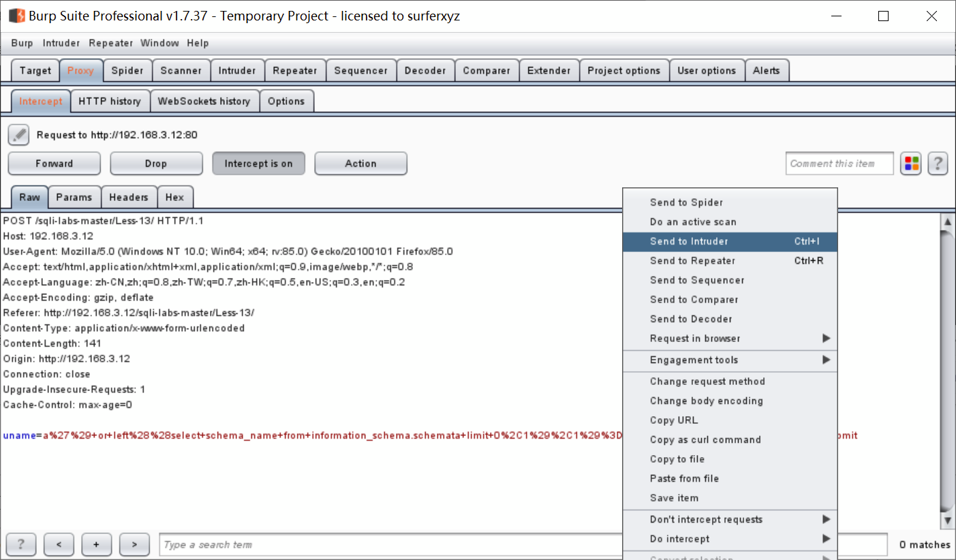Select Change request method
The image size is (956, 560).
[x=730, y=382]
